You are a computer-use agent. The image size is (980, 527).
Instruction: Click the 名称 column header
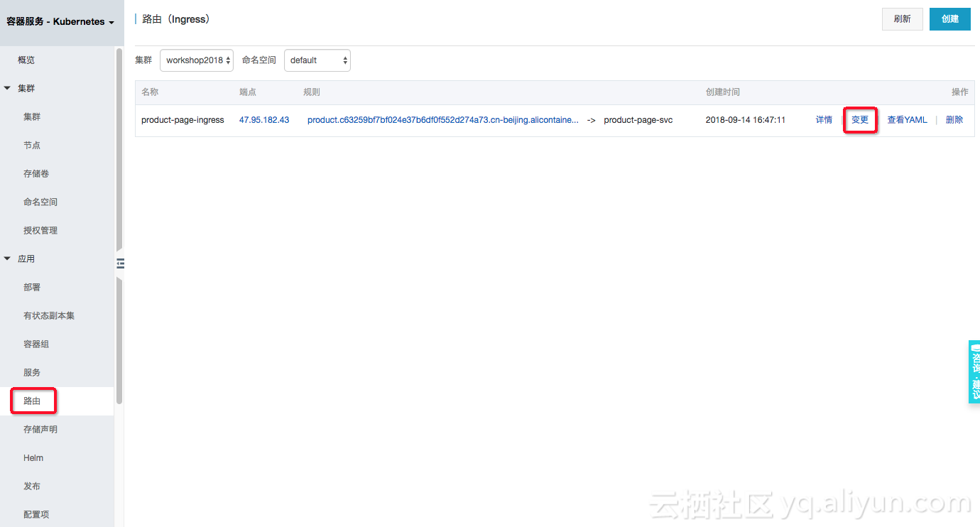(x=150, y=92)
